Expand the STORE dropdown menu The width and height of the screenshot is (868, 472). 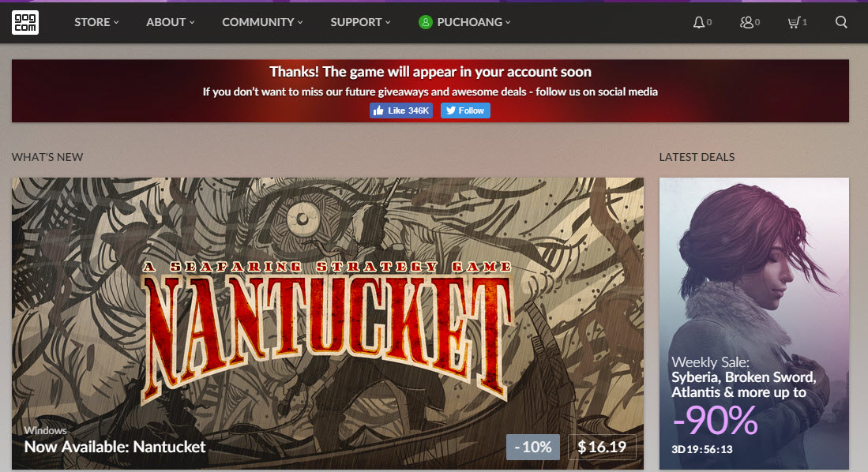click(x=96, y=22)
